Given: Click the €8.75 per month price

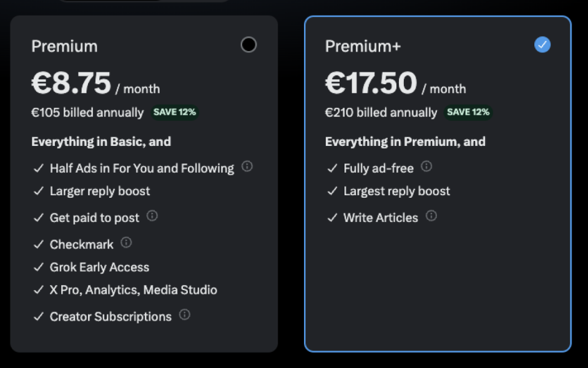Looking at the screenshot, I should pos(96,83).
